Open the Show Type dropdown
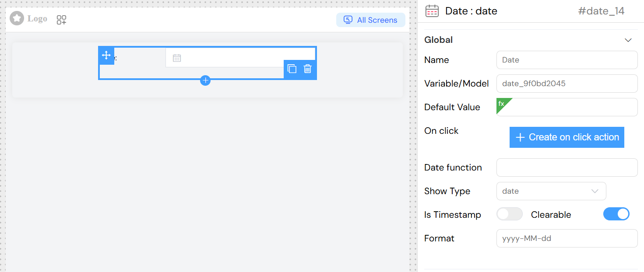This screenshot has width=644, height=272. [x=551, y=191]
